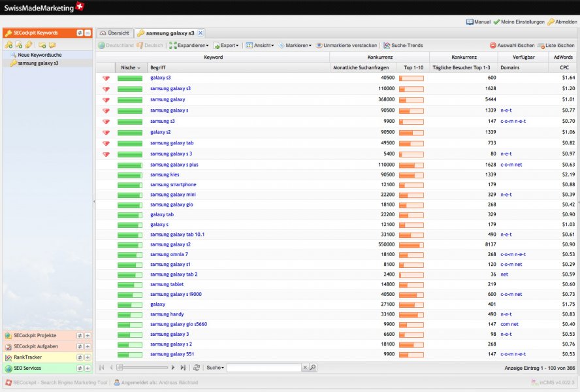The height and width of the screenshot is (392, 580).
Task: Click the Deutschland globe icon
Action: click(101, 46)
